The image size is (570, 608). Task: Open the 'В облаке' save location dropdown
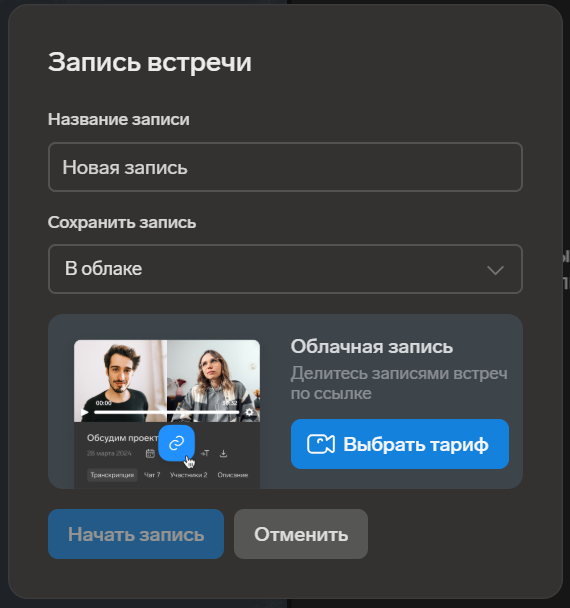tap(285, 269)
